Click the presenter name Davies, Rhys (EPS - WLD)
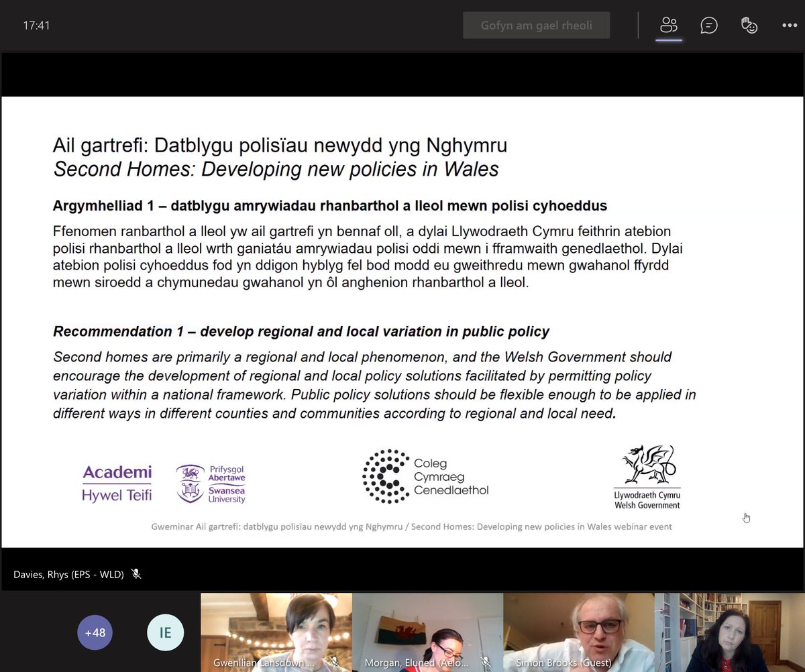This screenshot has height=672, width=805. coord(68,574)
